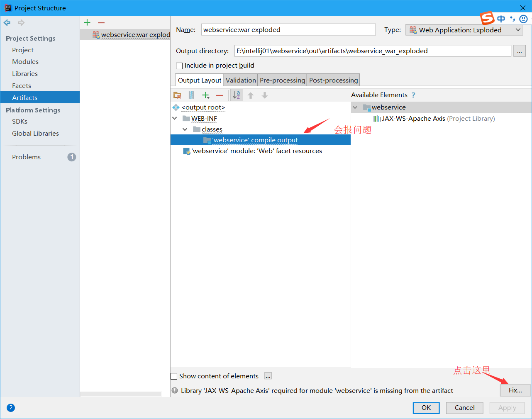Screen dimensions: 532x419
Task: Switch to the Post-processing tab
Action: (x=334, y=80)
